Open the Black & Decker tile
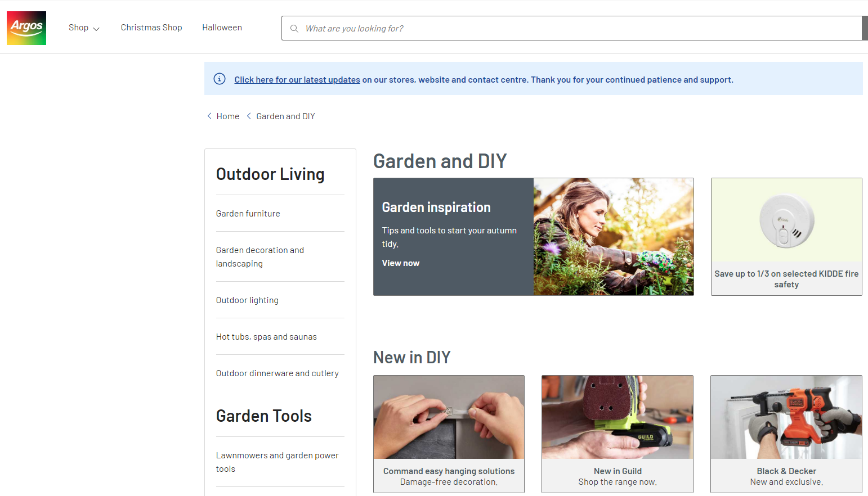The width and height of the screenshot is (868, 496). click(x=786, y=434)
